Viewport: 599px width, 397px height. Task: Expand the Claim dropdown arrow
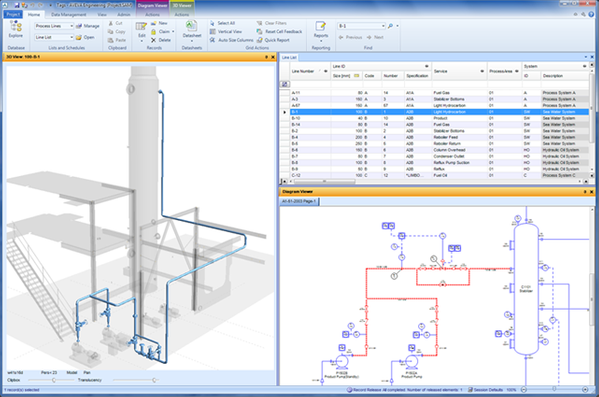173,32
